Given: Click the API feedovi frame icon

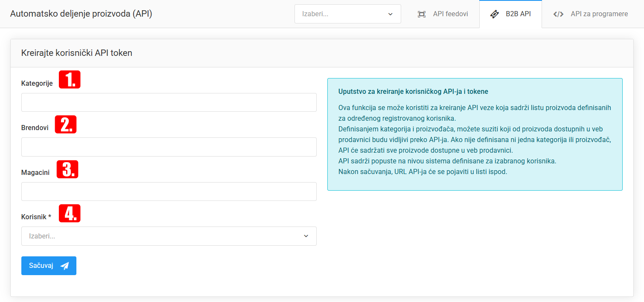Looking at the screenshot, I should click(x=422, y=14).
